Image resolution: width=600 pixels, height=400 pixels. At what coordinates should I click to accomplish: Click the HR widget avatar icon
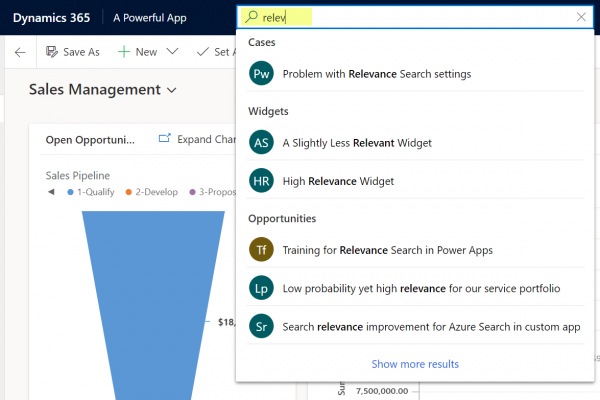click(261, 181)
